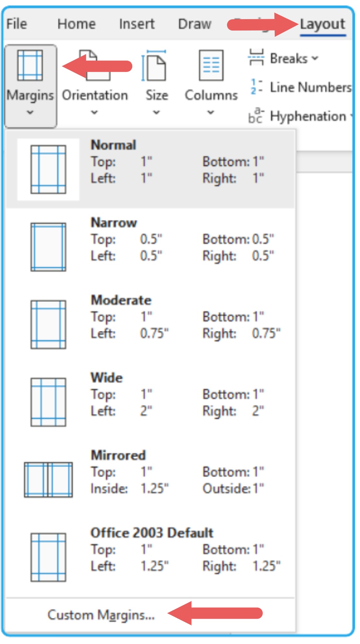Open the Hyphenation icon
360x644 pixels.
[255, 116]
